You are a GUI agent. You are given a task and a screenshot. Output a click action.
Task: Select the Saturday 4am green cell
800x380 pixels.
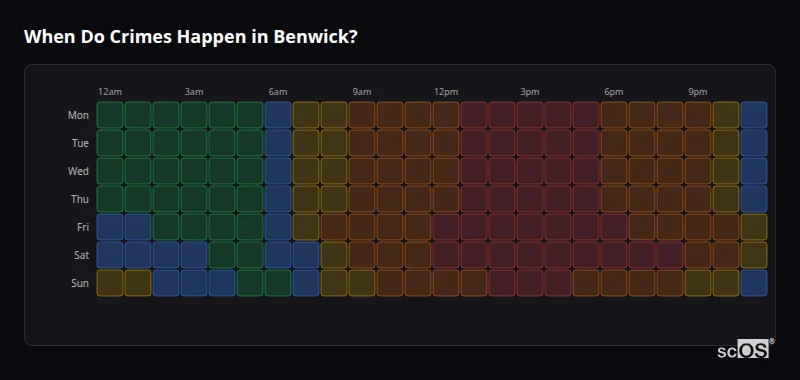(x=222, y=255)
